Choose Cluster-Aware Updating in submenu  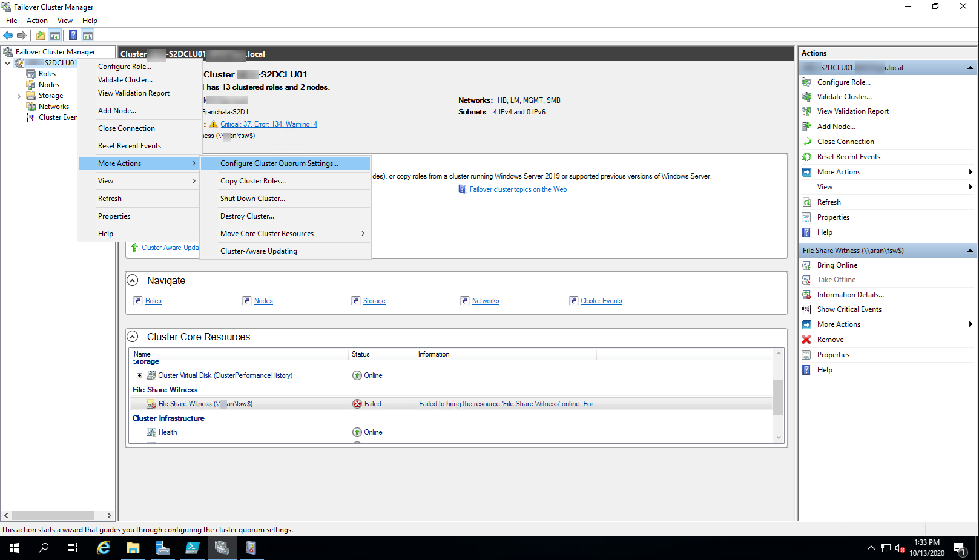pyautogui.click(x=285, y=251)
